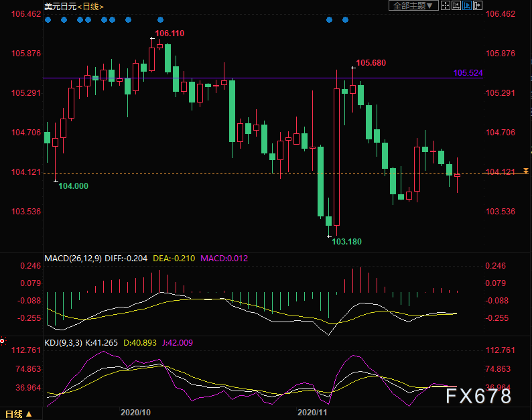Expand the 日线 period selector at bottom left
The width and height of the screenshot is (532, 420).
click(x=17, y=414)
